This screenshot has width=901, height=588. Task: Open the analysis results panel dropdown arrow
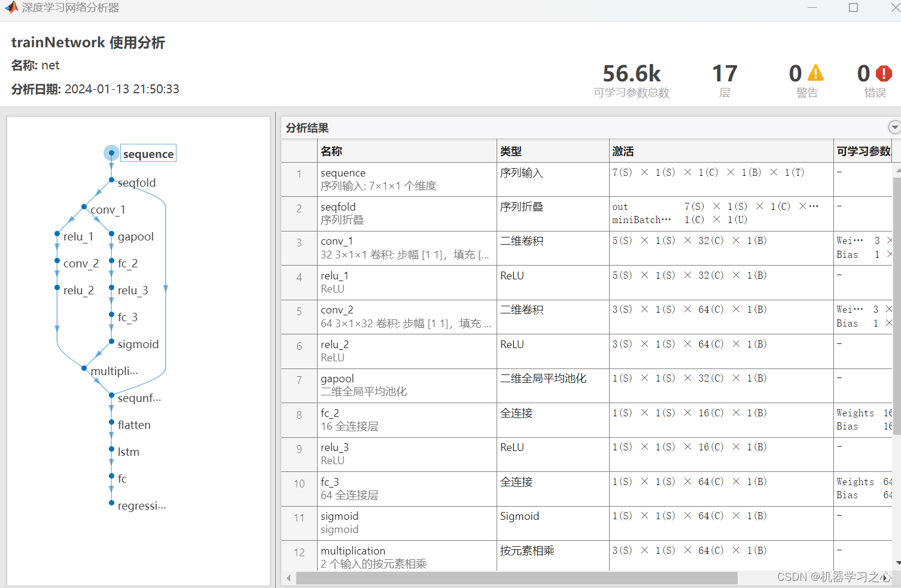pyautogui.click(x=894, y=127)
